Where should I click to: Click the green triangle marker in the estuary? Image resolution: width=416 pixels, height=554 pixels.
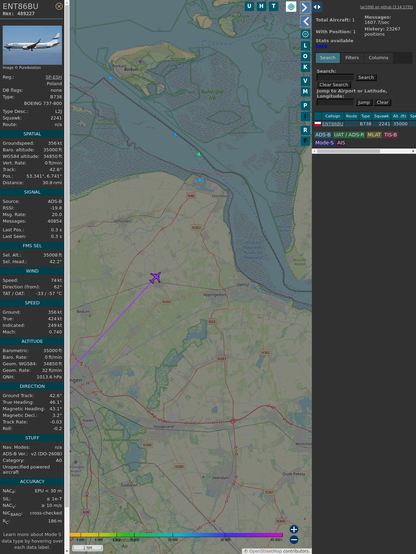coord(199,154)
